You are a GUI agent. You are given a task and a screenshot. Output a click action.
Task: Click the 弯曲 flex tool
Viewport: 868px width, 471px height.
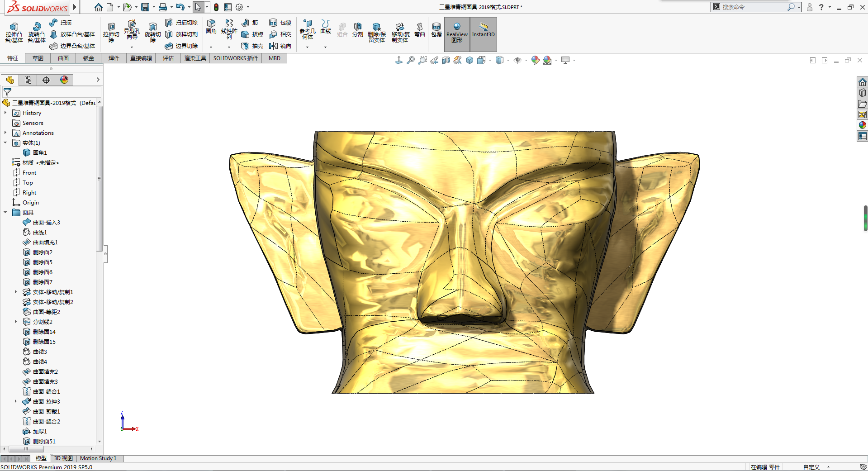(x=419, y=30)
